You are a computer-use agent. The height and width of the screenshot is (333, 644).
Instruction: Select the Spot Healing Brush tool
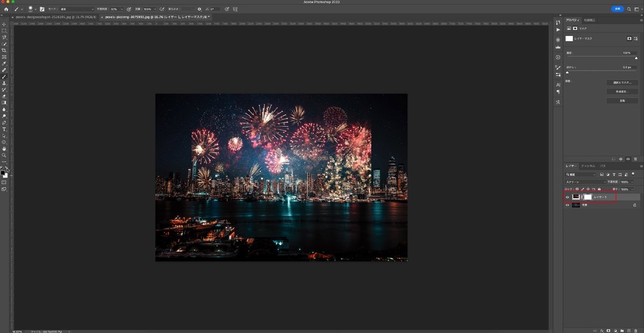coord(4,70)
